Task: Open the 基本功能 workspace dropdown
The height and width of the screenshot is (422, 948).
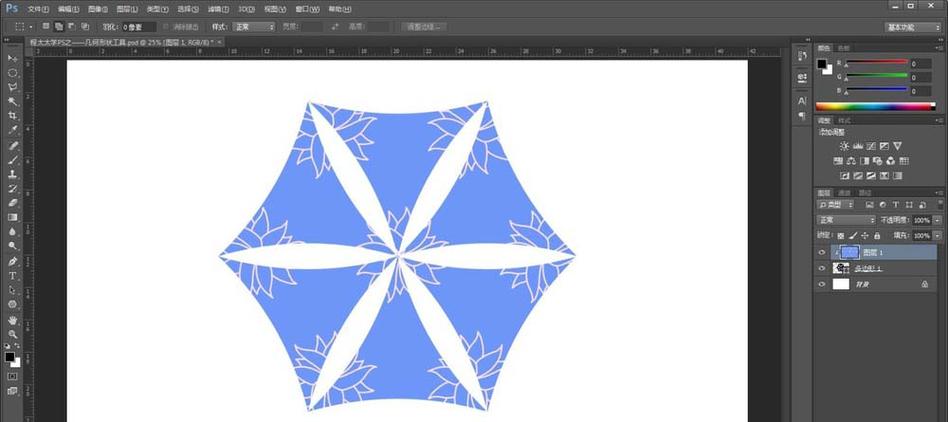Action: (913, 27)
